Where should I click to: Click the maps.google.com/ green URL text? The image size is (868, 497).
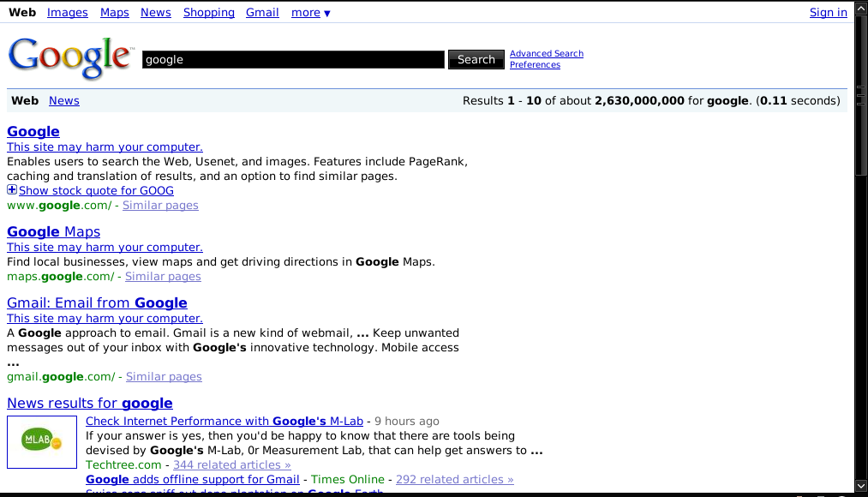[61, 276]
